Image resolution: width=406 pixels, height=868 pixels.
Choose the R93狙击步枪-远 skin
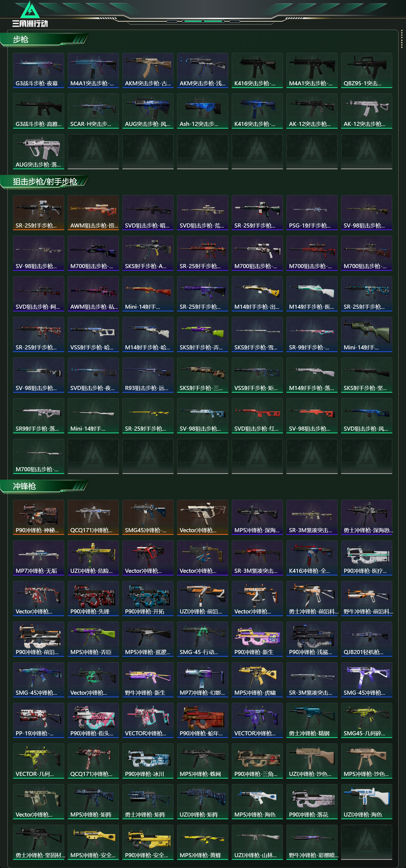click(148, 375)
